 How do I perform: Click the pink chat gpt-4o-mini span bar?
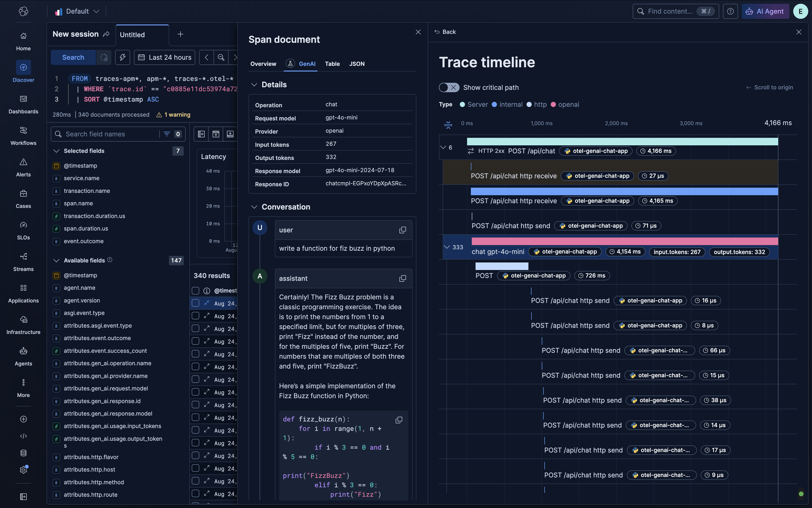pyautogui.click(x=625, y=241)
